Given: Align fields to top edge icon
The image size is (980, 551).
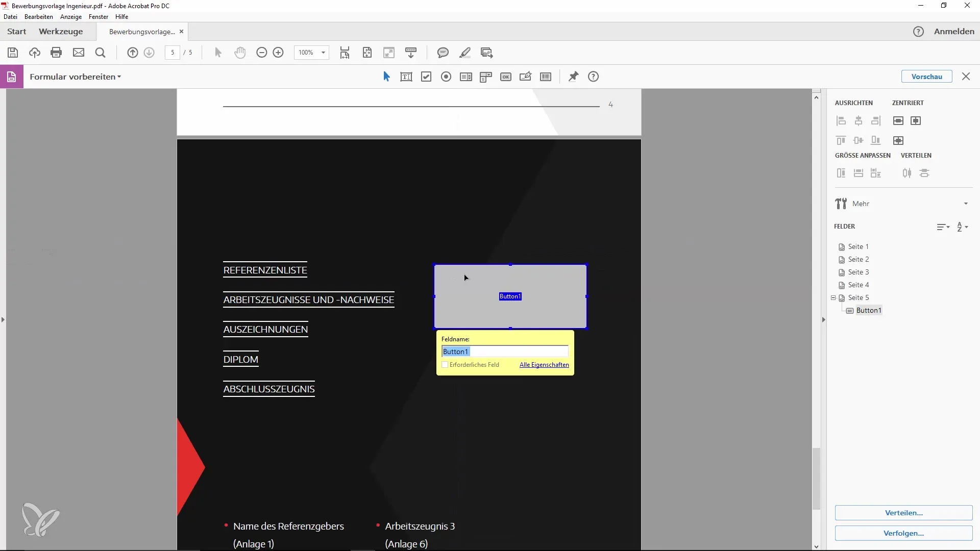Looking at the screenshot, I should [x=841, y=140].
